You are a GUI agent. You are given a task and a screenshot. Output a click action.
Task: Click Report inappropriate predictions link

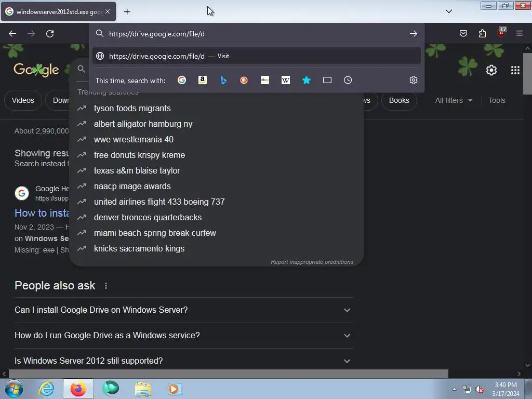(312, 262)
